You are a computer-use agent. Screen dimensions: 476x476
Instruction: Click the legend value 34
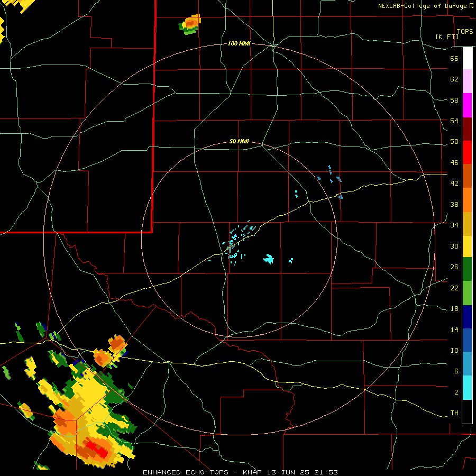[454, 225]
